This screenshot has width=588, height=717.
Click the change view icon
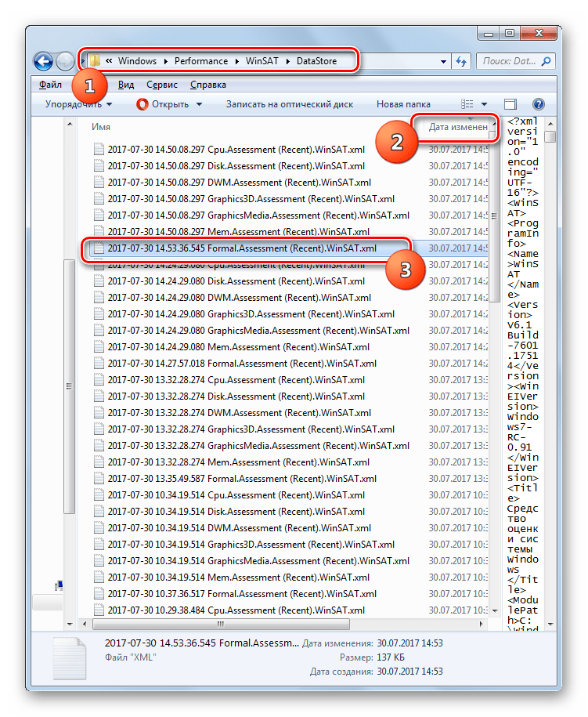467,104
